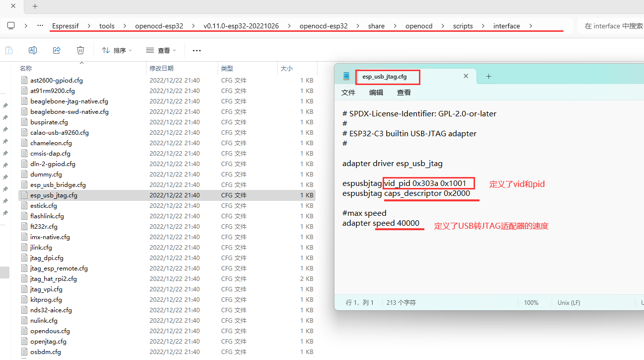Click the file icon of kitprog.cfg
This screenshot has width=644, height=360.
click(25, 299)
